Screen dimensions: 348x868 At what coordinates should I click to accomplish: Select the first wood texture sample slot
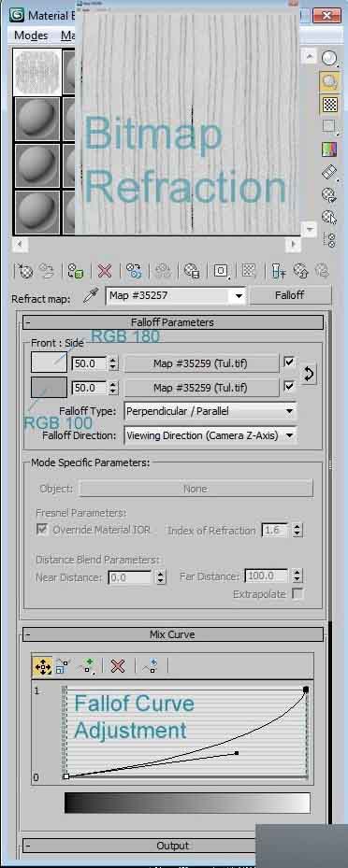36,73
